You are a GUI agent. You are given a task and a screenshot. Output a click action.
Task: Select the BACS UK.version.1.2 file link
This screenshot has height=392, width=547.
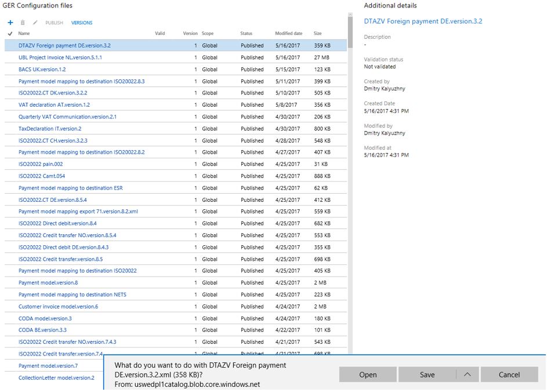tap(42, 69)
